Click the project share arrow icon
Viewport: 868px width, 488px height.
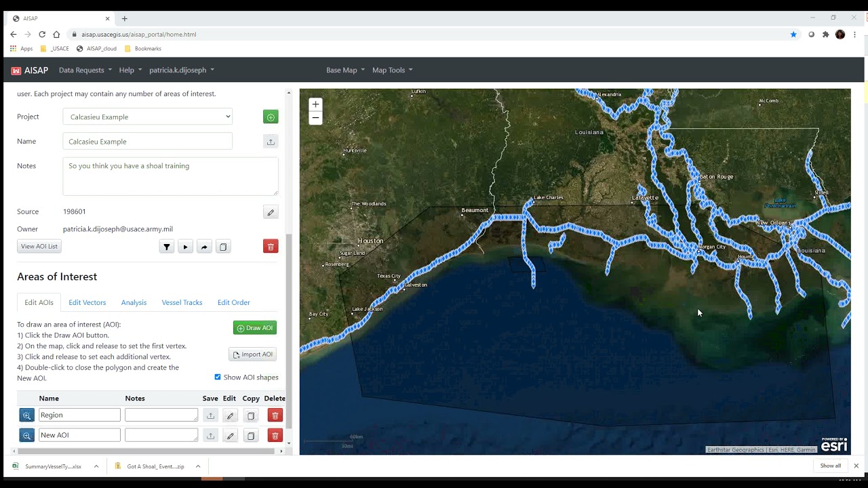(x=204, y=247)
